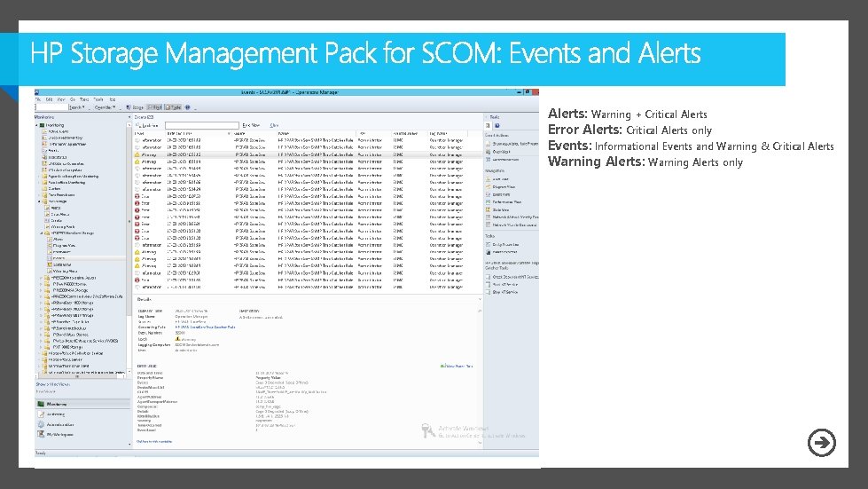Select Windows Computers tree item
The width and height of the screenshot is (868, 489).
65,170
